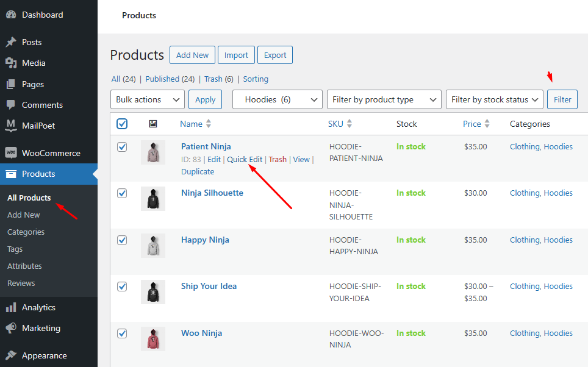
Task: Click the Comments speech bubble icon
Action: [x=11, y=105]
